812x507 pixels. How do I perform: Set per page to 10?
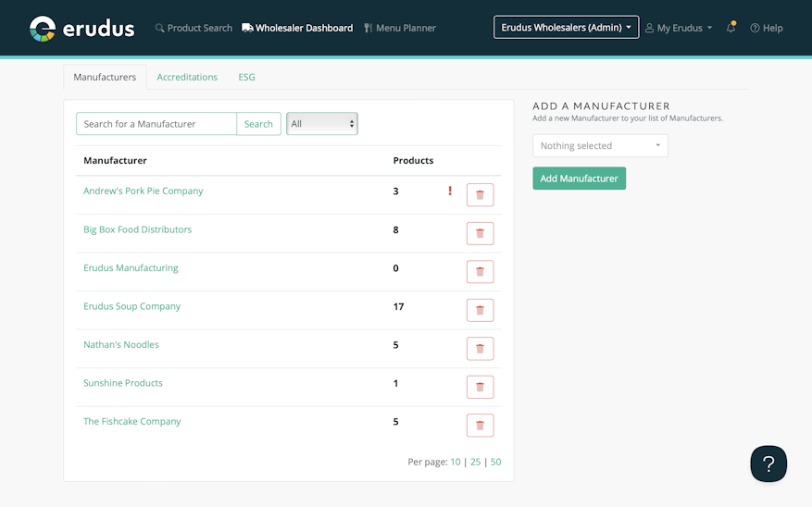pyautogui.click(x=456, y=462)
